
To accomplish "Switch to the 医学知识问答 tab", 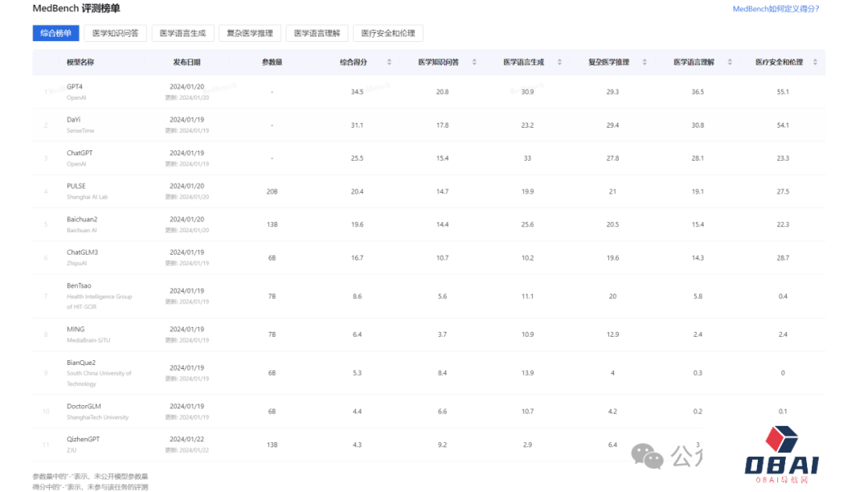I will point(115,33).
